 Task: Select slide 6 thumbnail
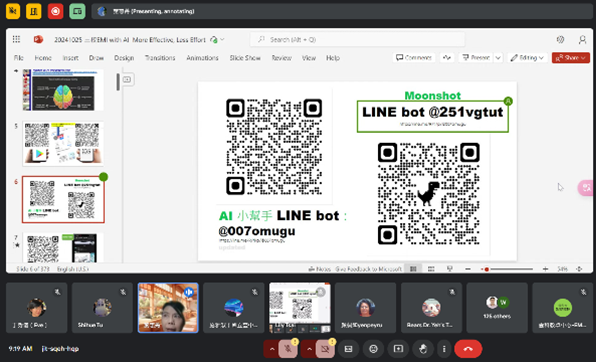tap(63, 199)
